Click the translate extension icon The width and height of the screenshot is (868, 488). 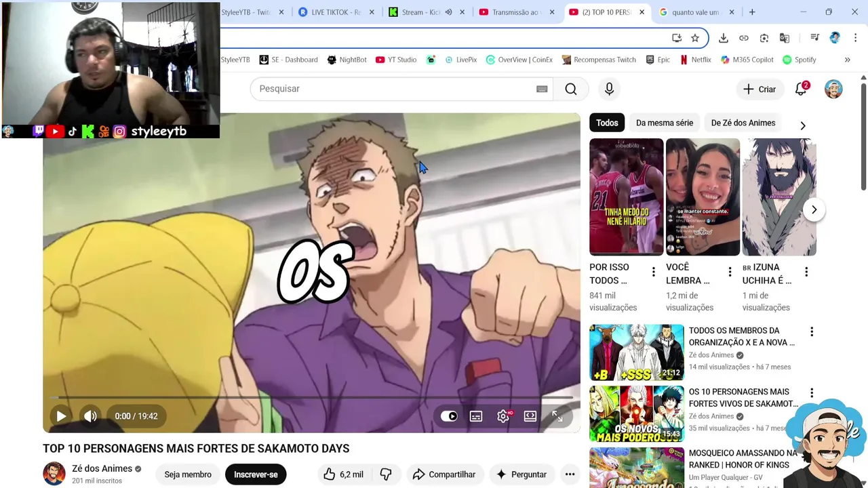coord(785,38)
